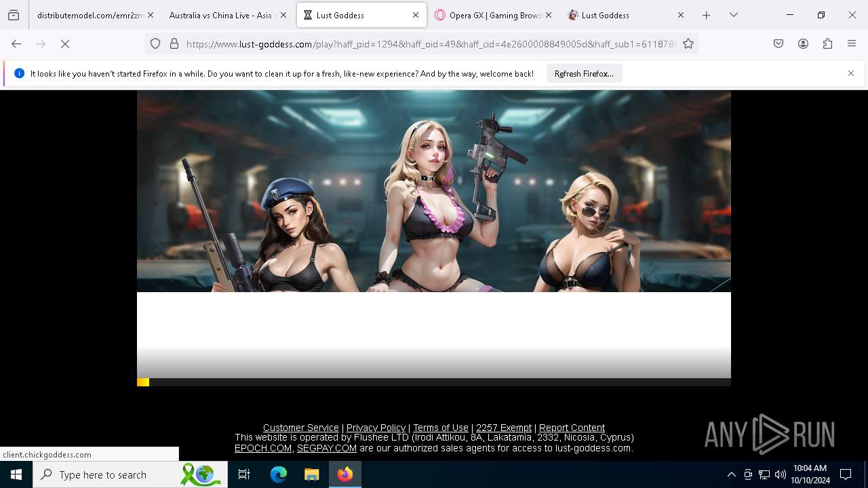The height and width of the screenshot is (488, 868).
Task: Close the distributemodel.com tab
Action: (151, 15)
